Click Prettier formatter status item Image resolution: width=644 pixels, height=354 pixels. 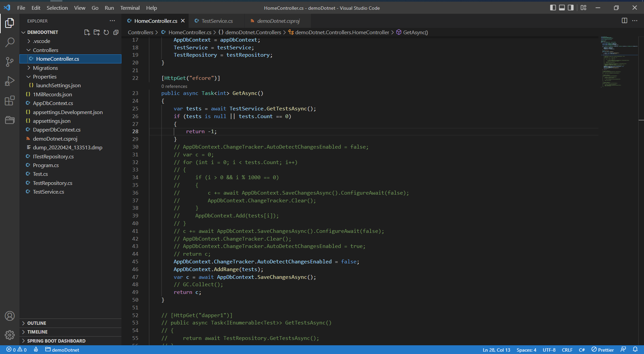tap(602, 350)
